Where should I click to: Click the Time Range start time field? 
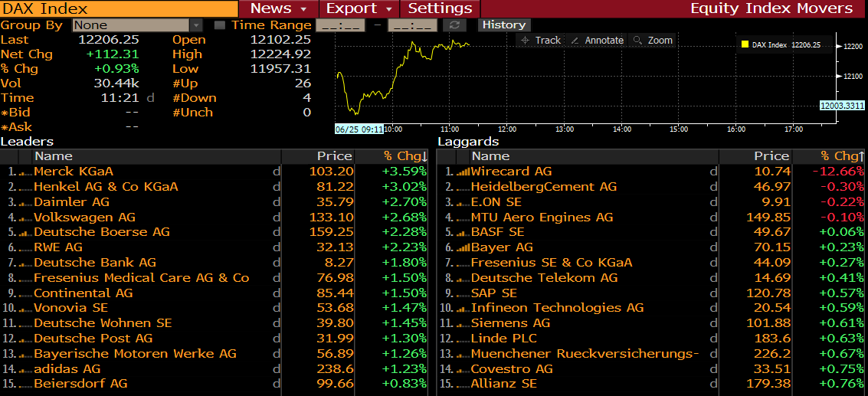click(x=340, y=25)
